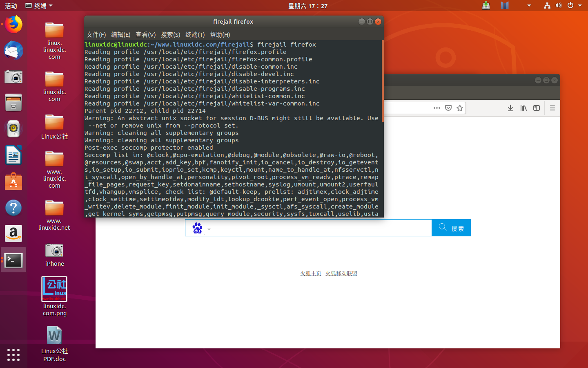Select the iPhone desktop icon
This screenshot has height=368, width=588.
tap(54, 255)
